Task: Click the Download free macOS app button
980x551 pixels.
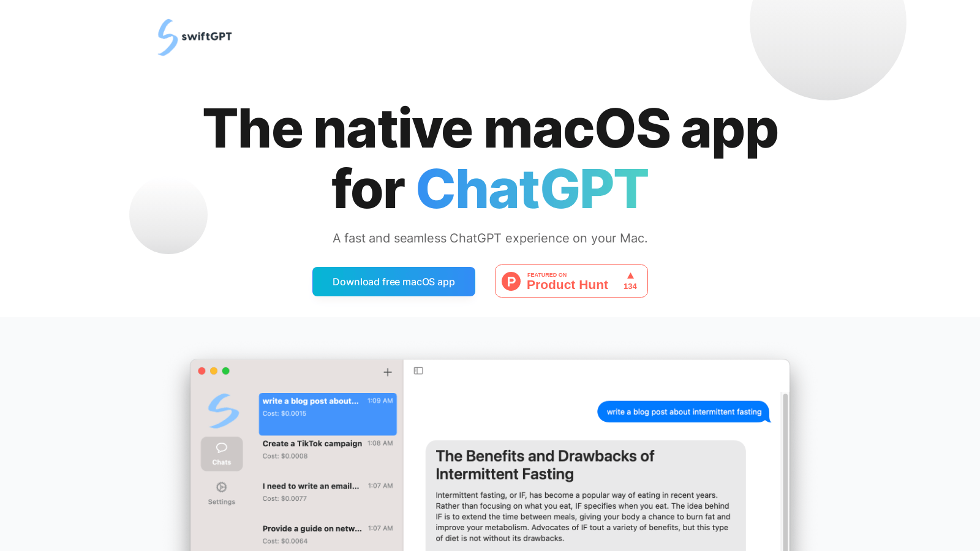Action: click(x=394, y=282)
